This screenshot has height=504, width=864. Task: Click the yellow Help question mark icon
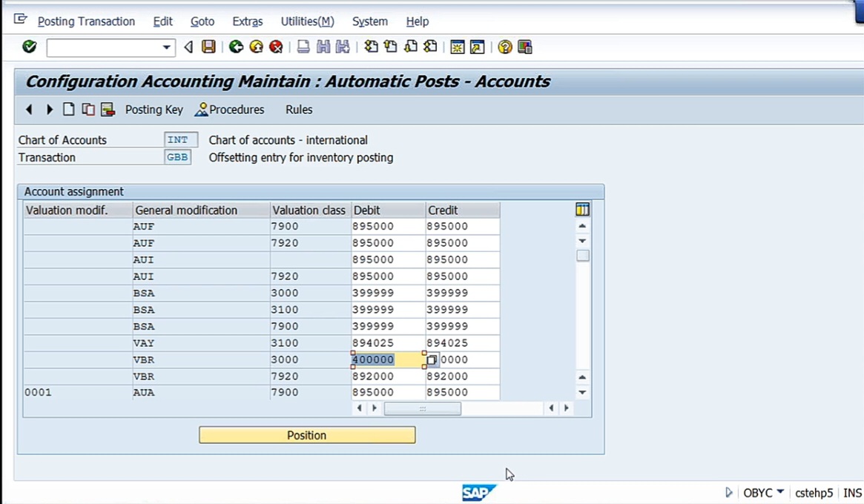pyautogui.click(x=505, y=47)
